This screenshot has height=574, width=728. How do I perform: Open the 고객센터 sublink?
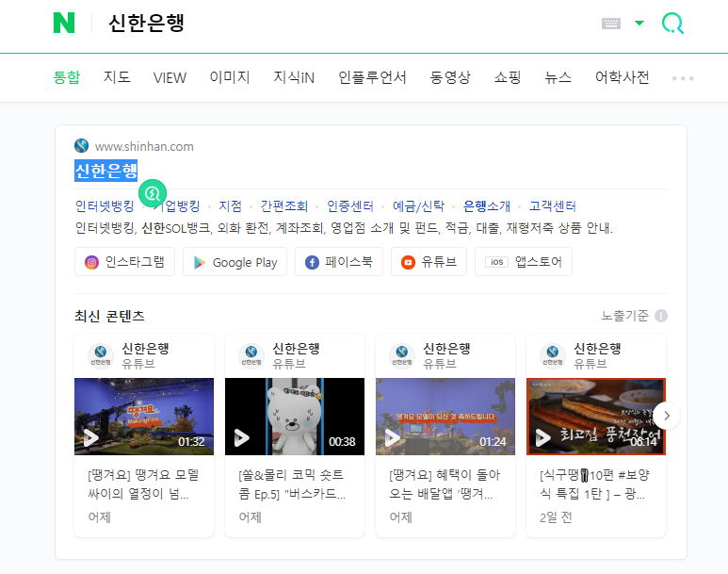(553, 205)
